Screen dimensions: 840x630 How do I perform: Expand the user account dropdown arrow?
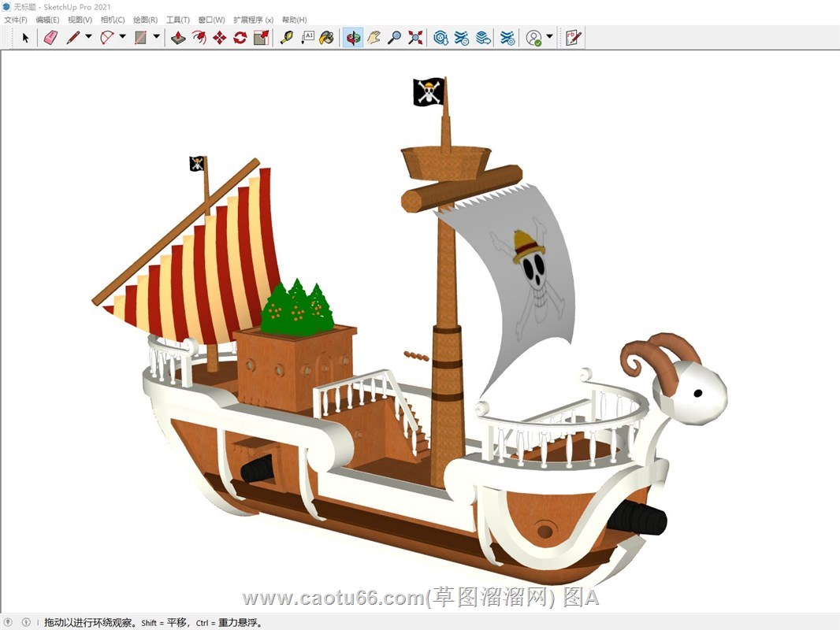point(549,36)
